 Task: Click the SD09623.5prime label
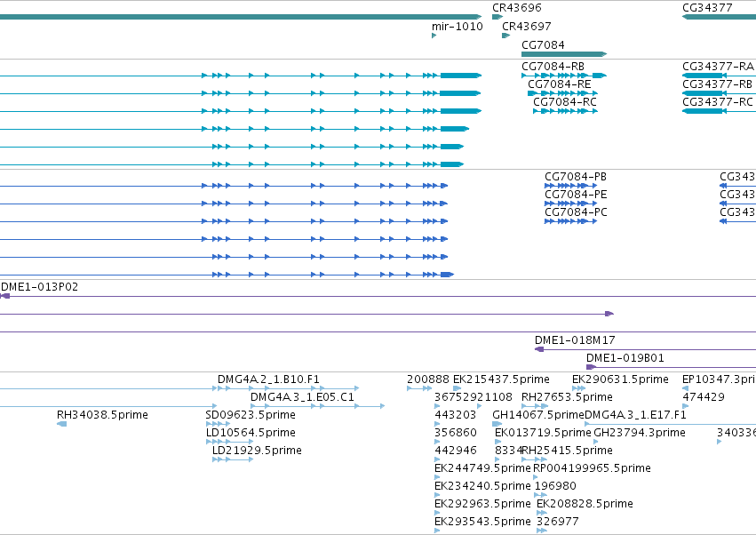click(251, 415)
